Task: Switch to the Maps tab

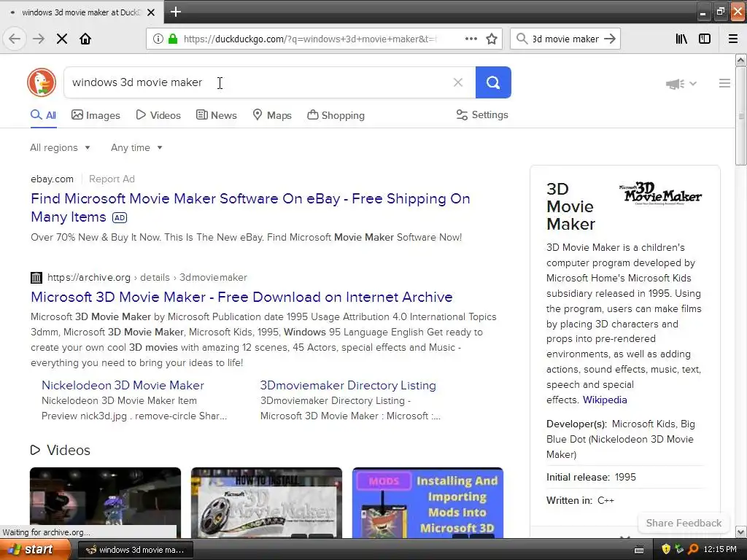Action: [x=272, y=115]
